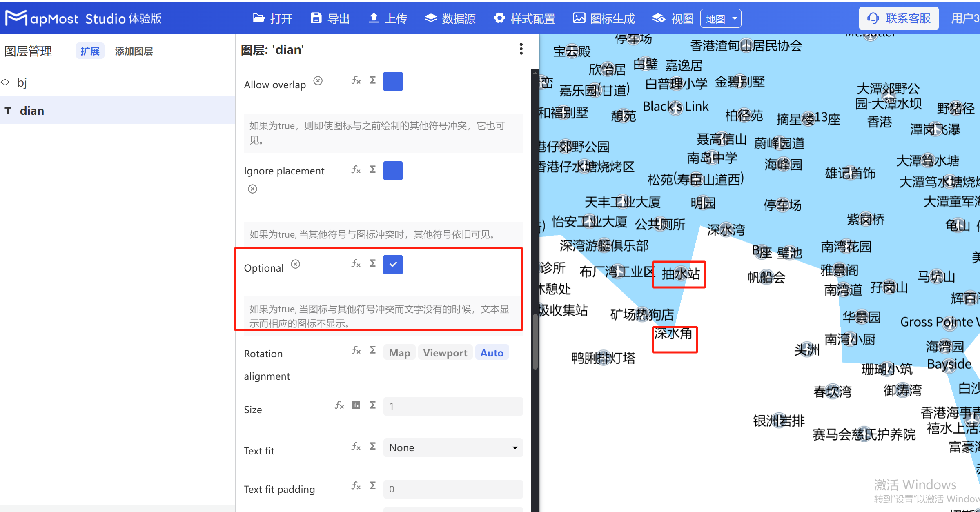Click the sigma icon beside Allow overlap
This screenshot has width=980, height=512.
click(x=372, y=80)
